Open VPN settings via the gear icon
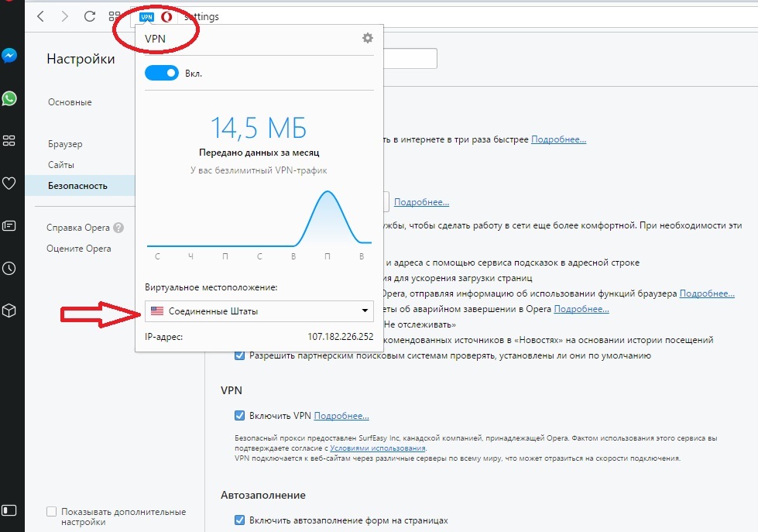The width and height of the screenshot is (758, 532). coord(368,38)
